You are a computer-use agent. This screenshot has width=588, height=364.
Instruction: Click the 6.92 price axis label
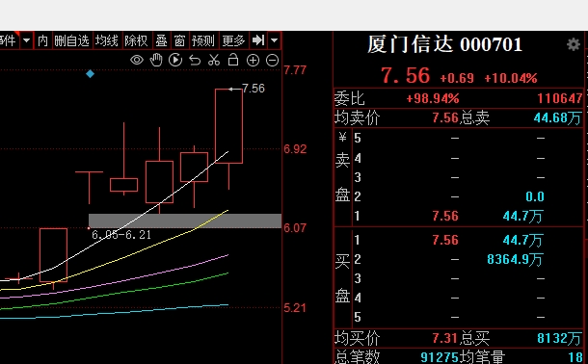click(295, 149)
